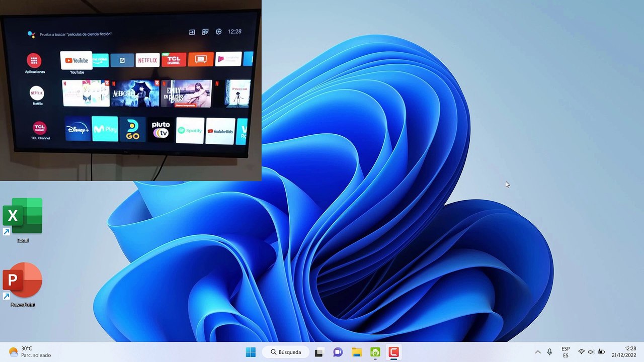Screen dimensions: 644x362
Task: Open the PowerPoint desktop shortcut
Action: pyautogui.click(x=23, y=285)
